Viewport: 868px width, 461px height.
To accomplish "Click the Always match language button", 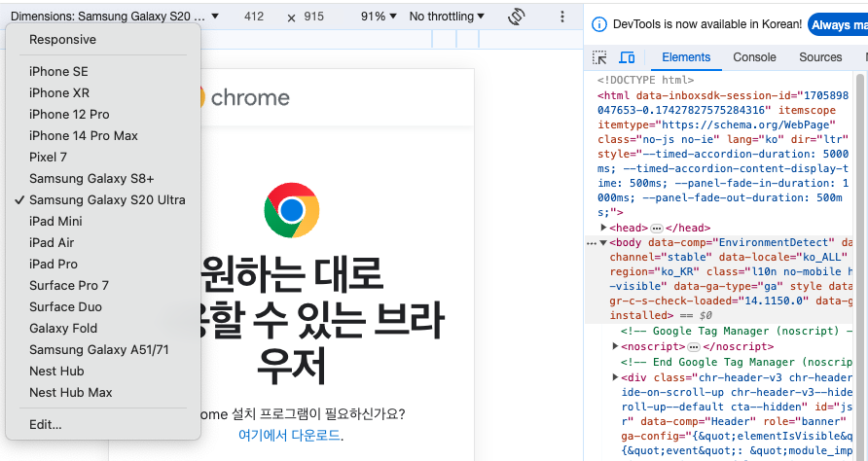I will coord(838,25).
